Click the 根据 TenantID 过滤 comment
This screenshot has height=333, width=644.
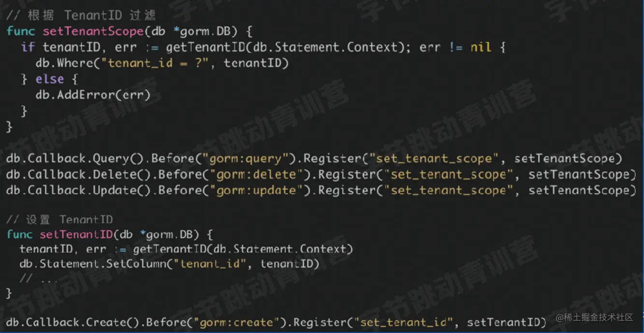81,15
